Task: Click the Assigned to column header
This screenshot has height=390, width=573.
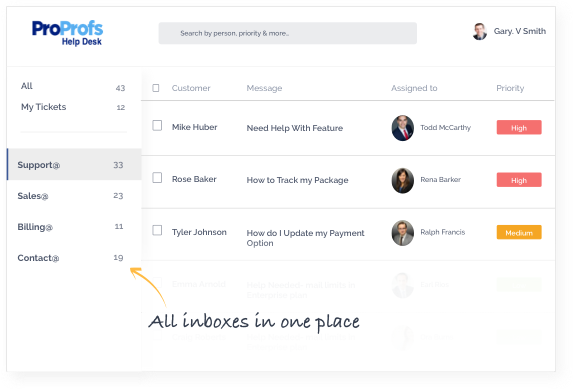Action: pos(414,88)
